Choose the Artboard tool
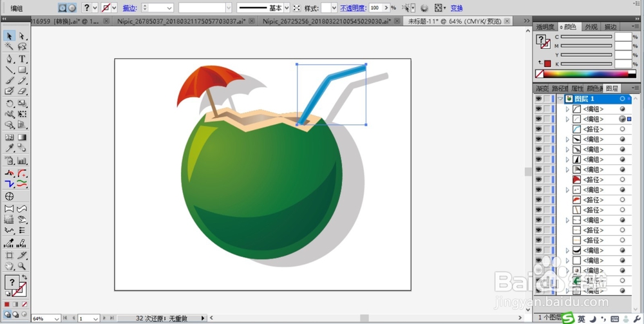This screenshot has height=324, width=644. click(x=10, y=256)
